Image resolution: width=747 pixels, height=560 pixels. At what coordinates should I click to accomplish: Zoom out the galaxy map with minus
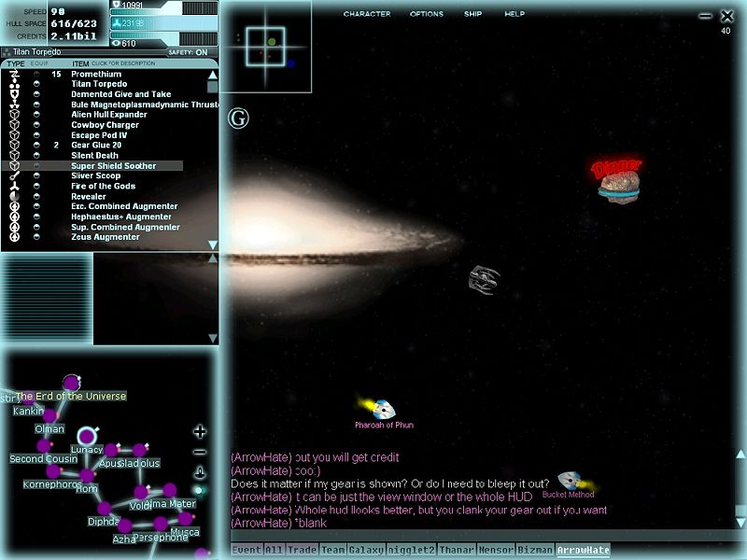pos(200,452)
